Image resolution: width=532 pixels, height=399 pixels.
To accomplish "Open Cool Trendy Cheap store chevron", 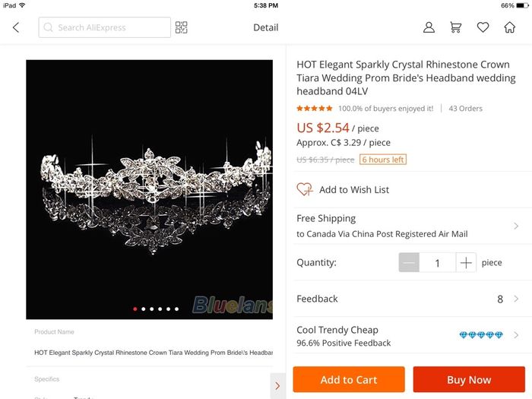I will click(x=517, y=335).
